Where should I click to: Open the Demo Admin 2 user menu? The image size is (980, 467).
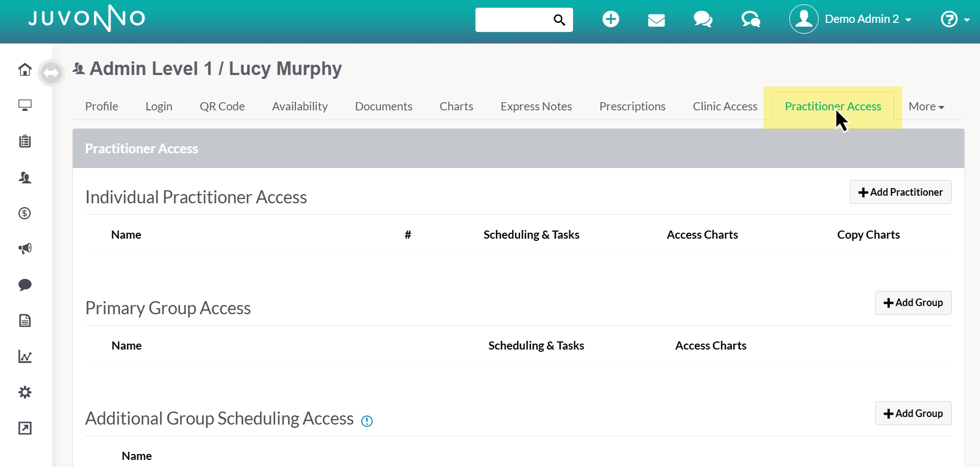coord(851,19)
